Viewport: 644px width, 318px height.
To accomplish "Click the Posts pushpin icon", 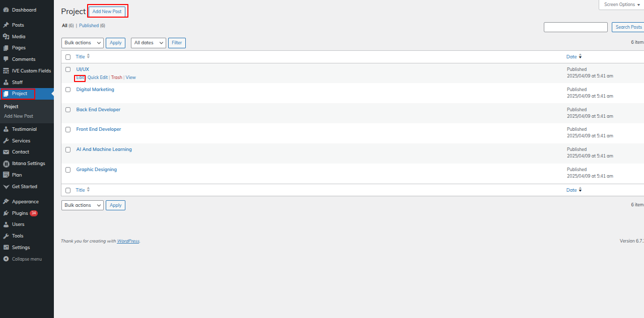I will (6, 25).
